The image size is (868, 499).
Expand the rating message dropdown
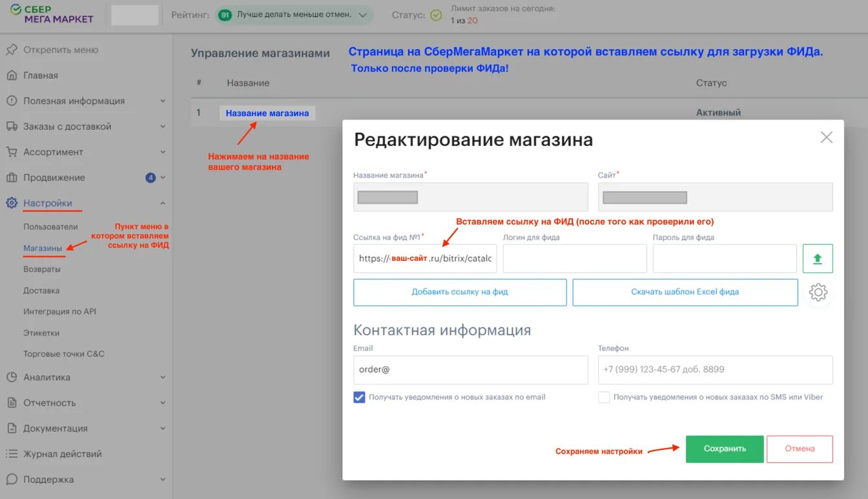click(x=362, y=15)
